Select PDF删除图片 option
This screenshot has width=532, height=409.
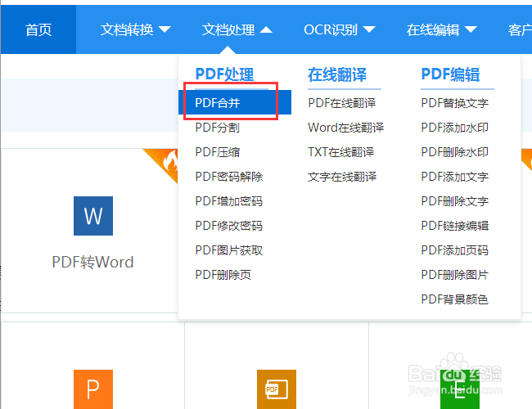point(454,275)
